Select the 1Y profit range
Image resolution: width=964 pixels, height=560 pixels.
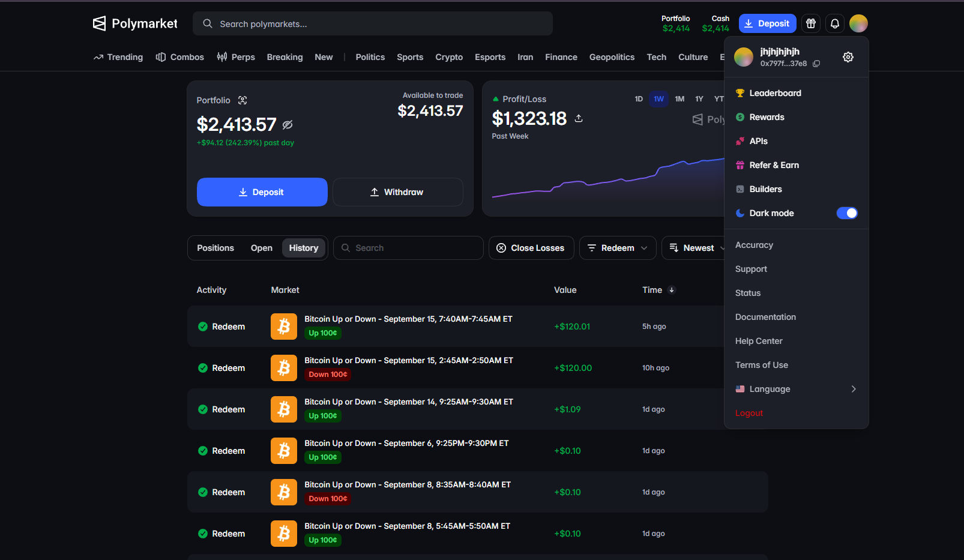pyautogui.click(x=699, y=99)
